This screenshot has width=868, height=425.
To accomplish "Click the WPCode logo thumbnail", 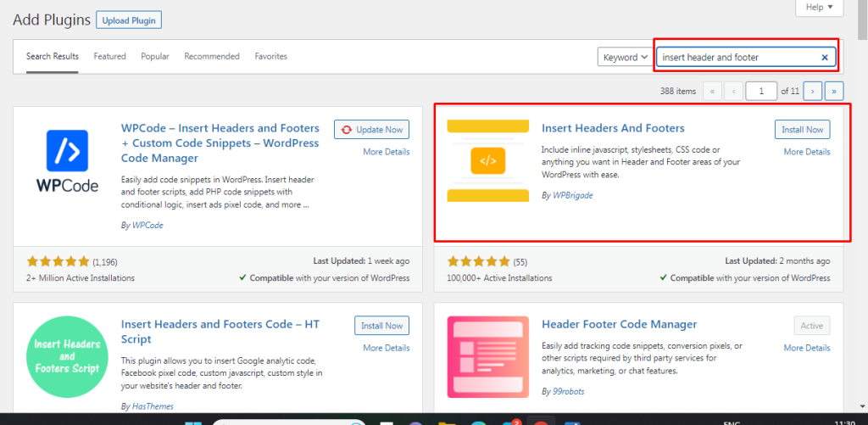I will click(x=68, y=160).
